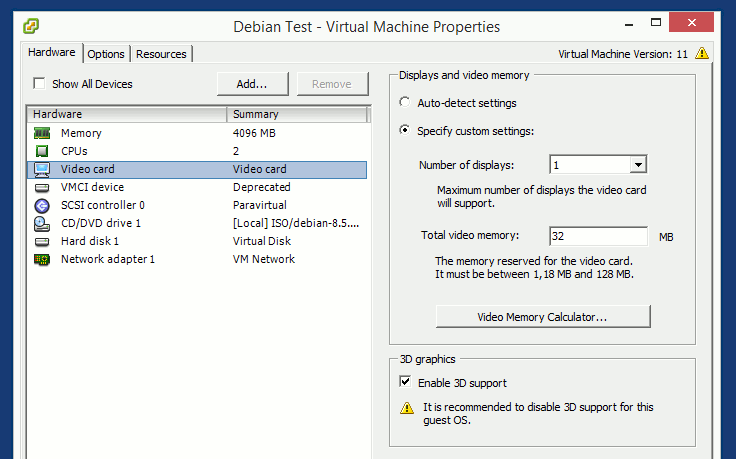
Task: Click the Memory RAM icon
Action: point(42,133)
